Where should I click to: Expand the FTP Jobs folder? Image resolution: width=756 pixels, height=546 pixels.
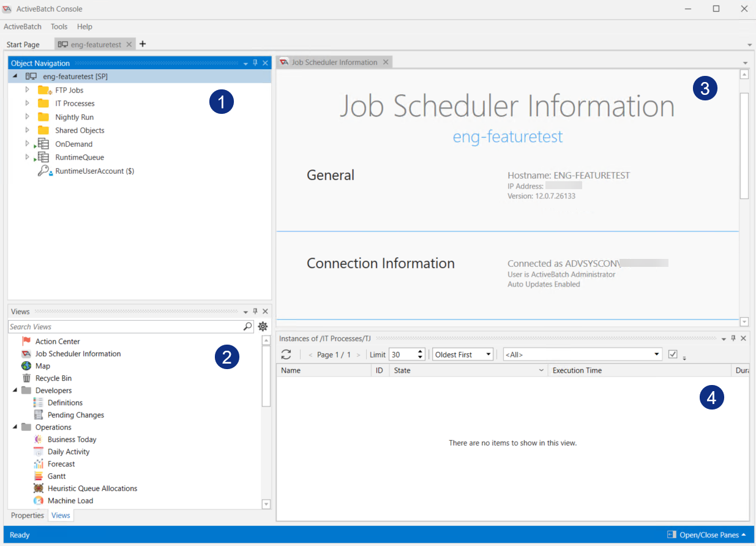click(x=26, y=90)
